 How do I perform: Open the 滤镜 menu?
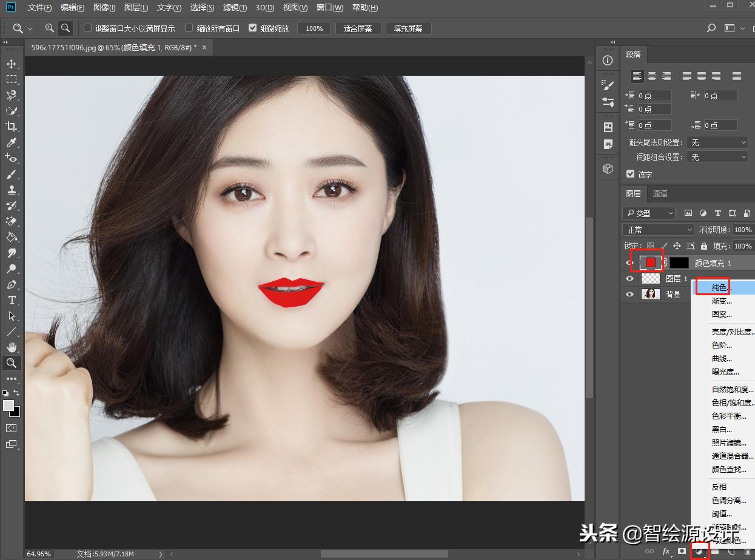[234, 7]
